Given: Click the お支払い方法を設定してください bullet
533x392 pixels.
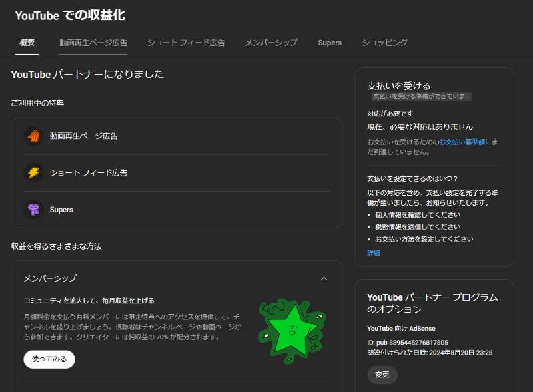Looking at the screenshot, I should click(x=424, y=239).
